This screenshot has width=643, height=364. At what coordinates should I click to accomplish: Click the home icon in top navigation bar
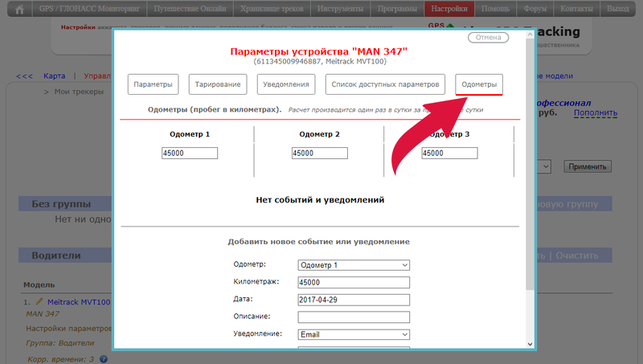(x=21, y=10)
